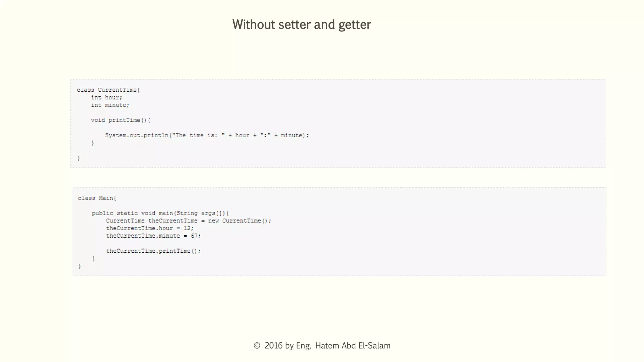
Task: Select the 'theCurrentTime.minute = 67;' line
Action: (153, 236)
